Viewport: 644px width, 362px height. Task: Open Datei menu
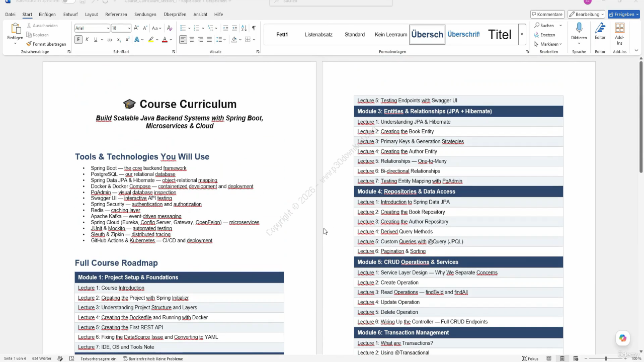pos(10,15)
